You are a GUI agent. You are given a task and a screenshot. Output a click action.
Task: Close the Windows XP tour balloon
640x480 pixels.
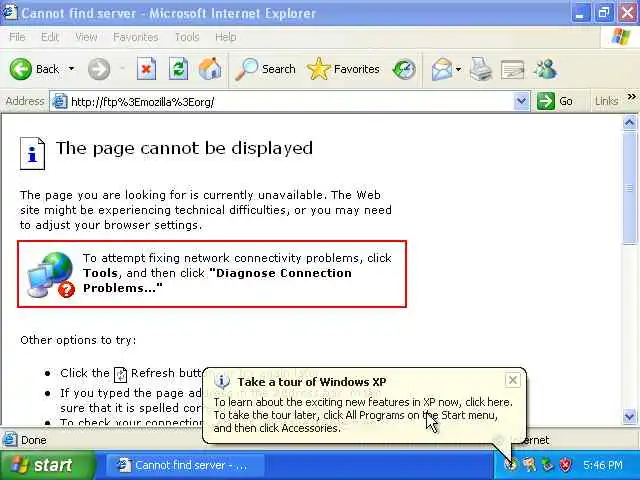pos(513,380)
